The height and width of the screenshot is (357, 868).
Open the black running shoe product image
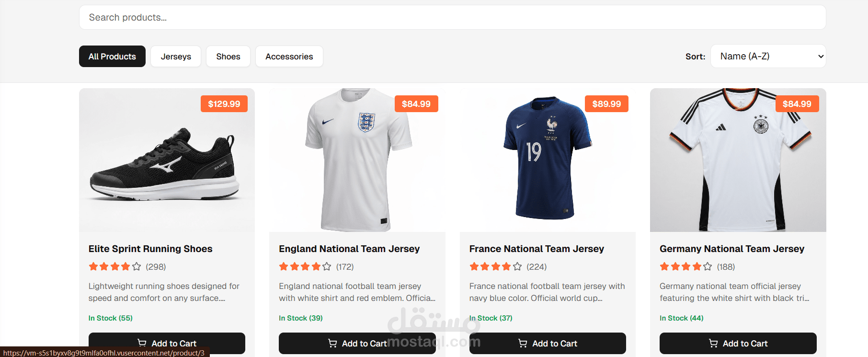(x=166, y=163)
